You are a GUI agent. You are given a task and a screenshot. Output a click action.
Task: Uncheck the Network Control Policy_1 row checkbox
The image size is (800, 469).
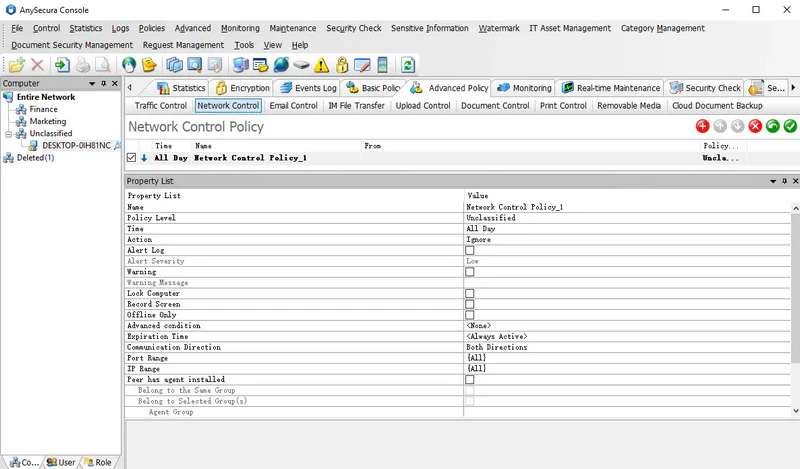click(131, 158)
